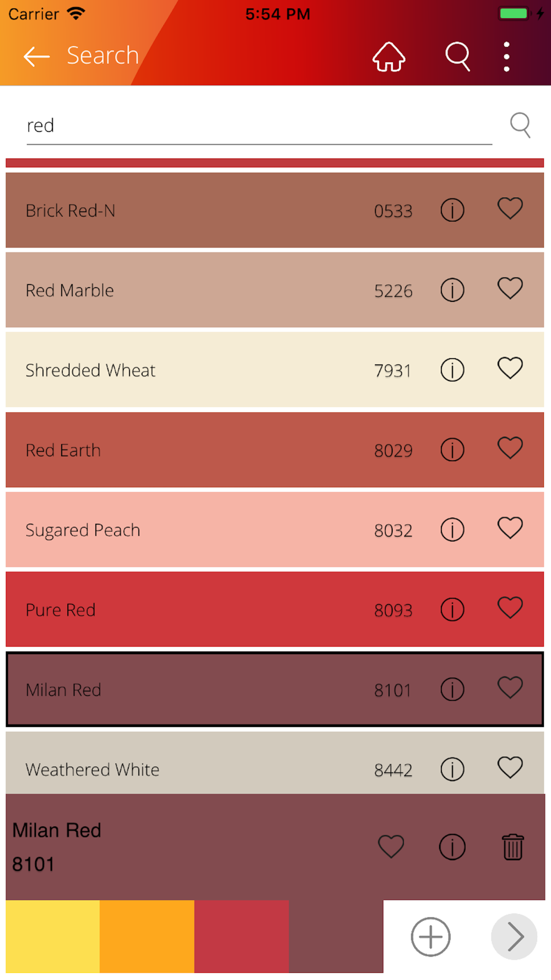This screenshot has height=980, width=551.
Task: Choose the Milan Red 8101 row
Action: tap(275, 690)
